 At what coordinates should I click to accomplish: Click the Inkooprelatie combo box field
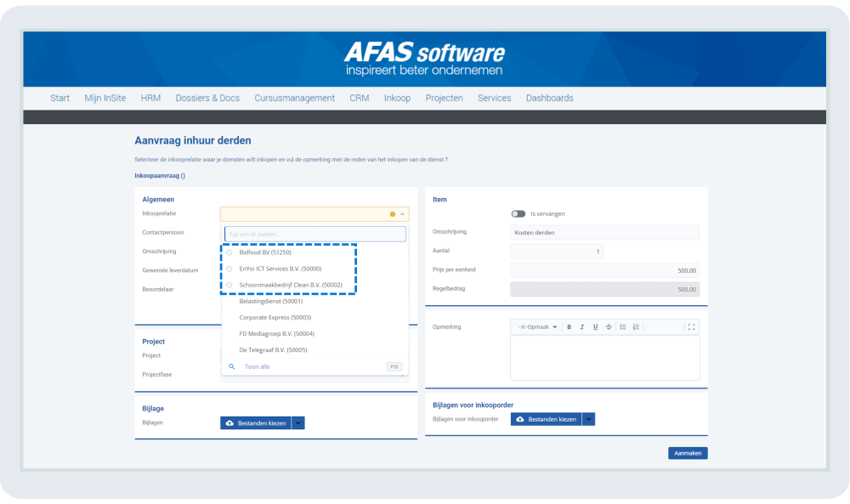[x=314, y=214]
